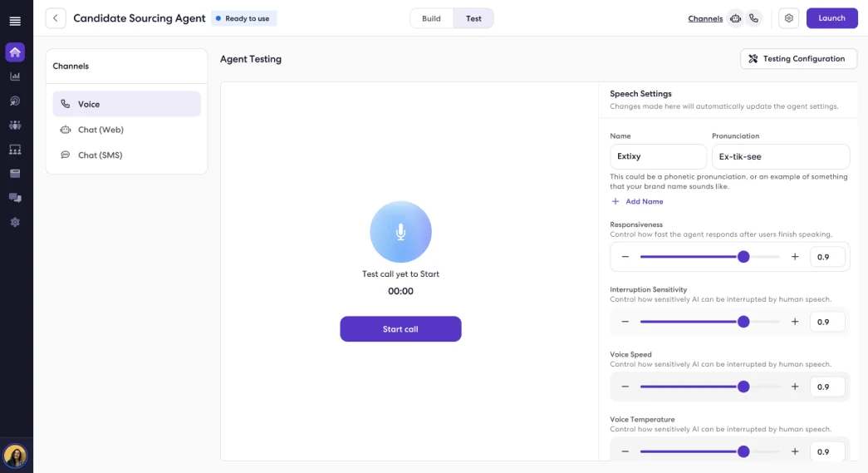Click the microphone test call icon
Screen dimensions: 868x473
401,232
